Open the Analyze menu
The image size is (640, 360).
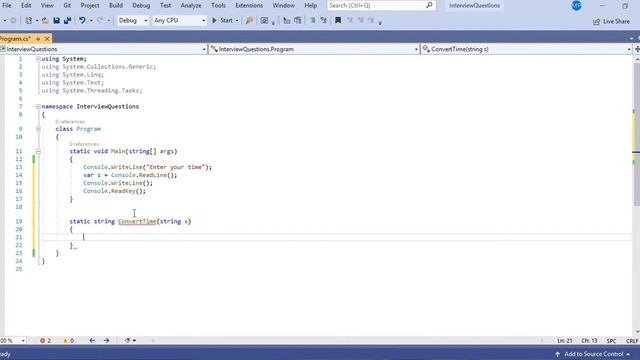click(191, 5)
